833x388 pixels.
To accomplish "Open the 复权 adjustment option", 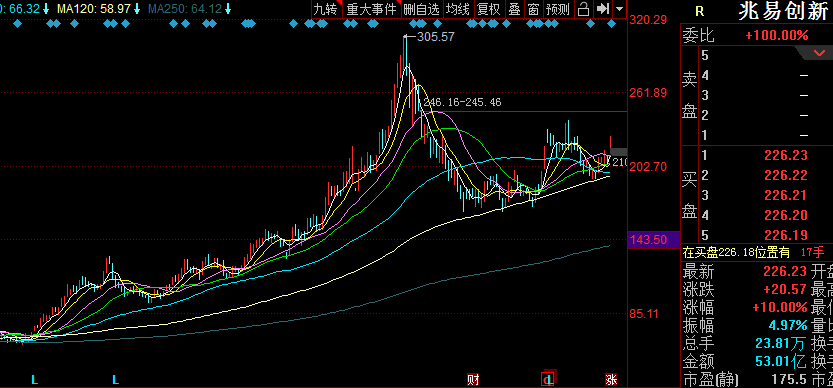I will pos(488,9).
